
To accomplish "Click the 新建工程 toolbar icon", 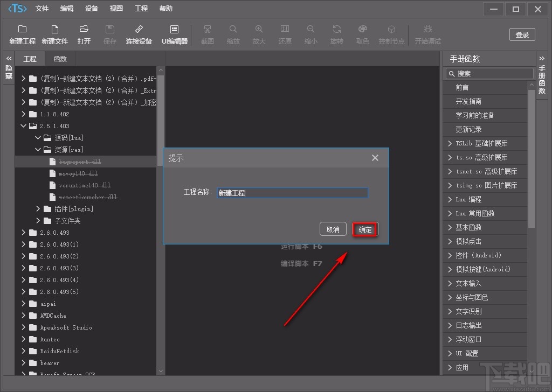I will point(22,34).
